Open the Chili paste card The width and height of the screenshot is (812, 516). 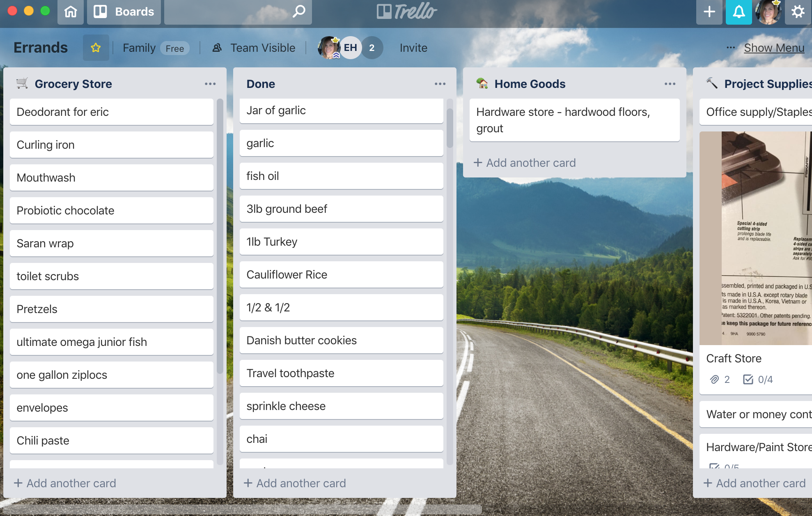[112, 440]
